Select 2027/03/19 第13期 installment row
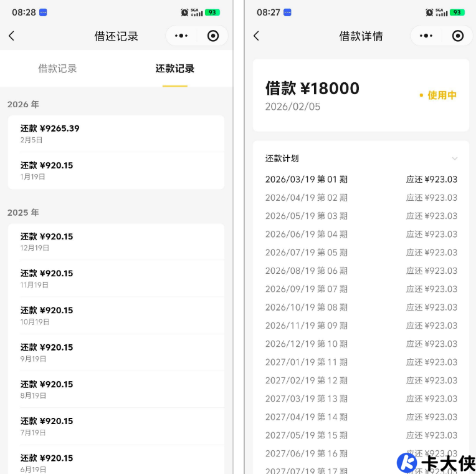 [x=361, y=399]
